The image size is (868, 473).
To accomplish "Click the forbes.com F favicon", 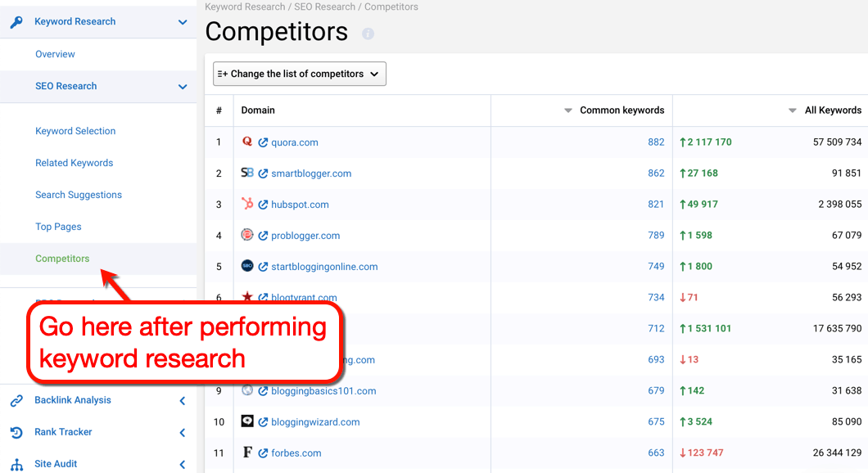I will tap(247, 453).
